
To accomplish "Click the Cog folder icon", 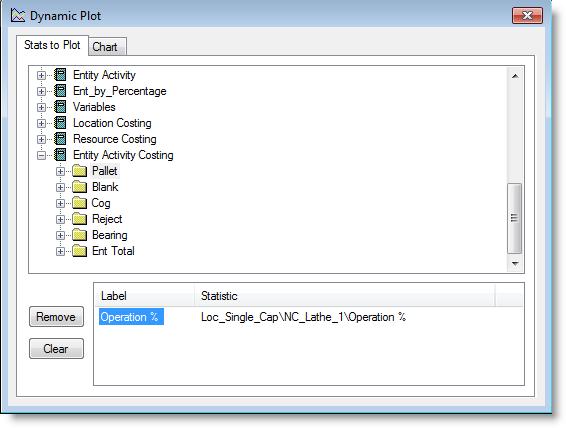I will coord(79,203).
